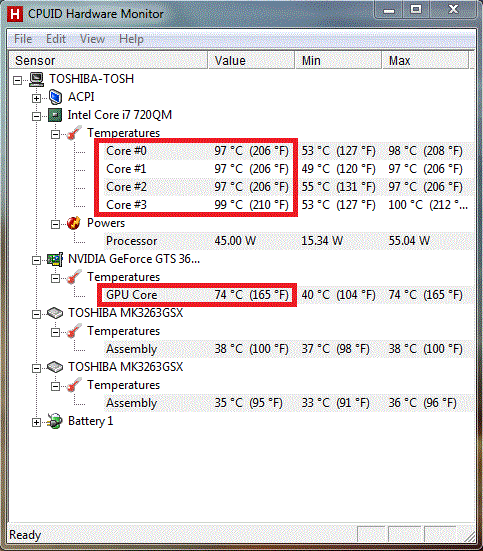Screen dimensions: 483x551
Task: Click thermometer icon above the 35 °C Assembly row
Action: [x=74, y=385]
